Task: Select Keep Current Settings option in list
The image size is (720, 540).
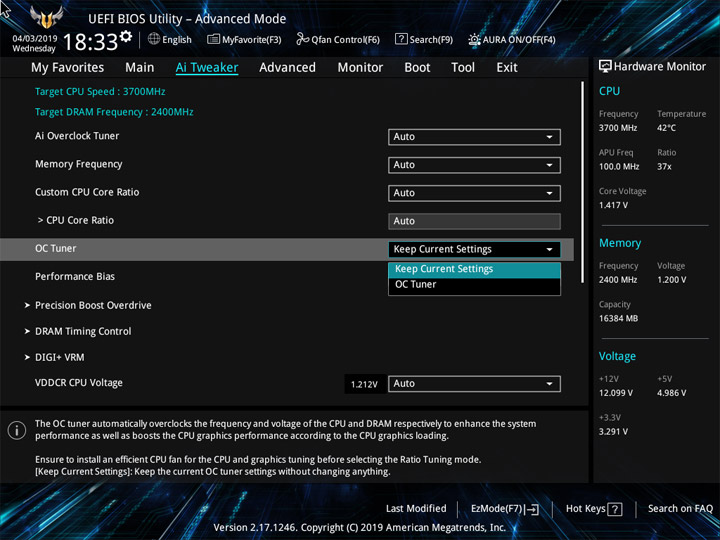Action: coord(474,270)
